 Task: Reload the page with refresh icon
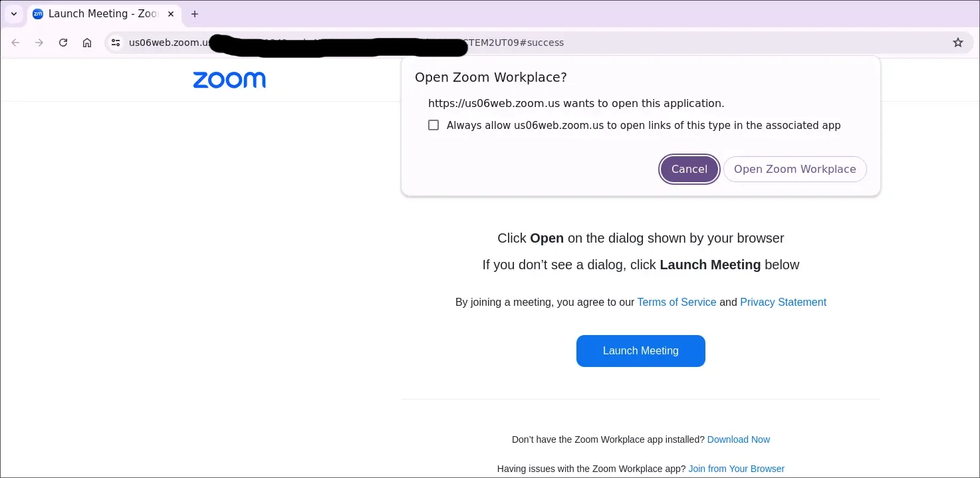click(x=63, y=43)
